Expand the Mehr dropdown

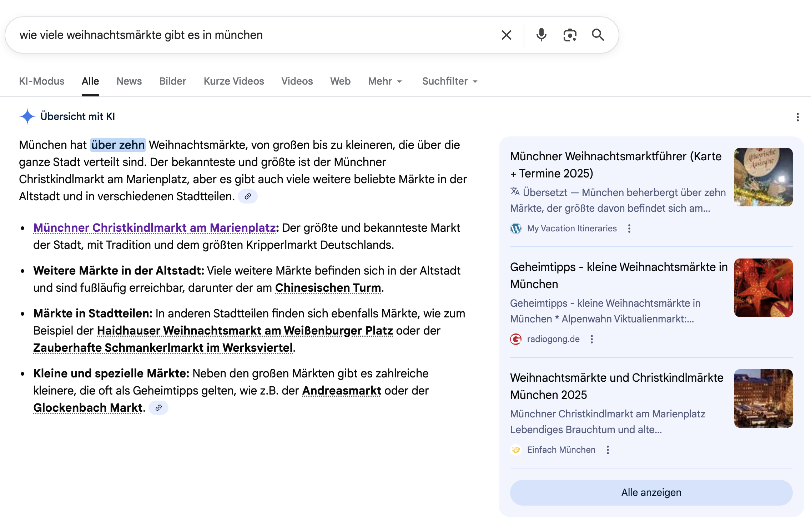point(385,81)
